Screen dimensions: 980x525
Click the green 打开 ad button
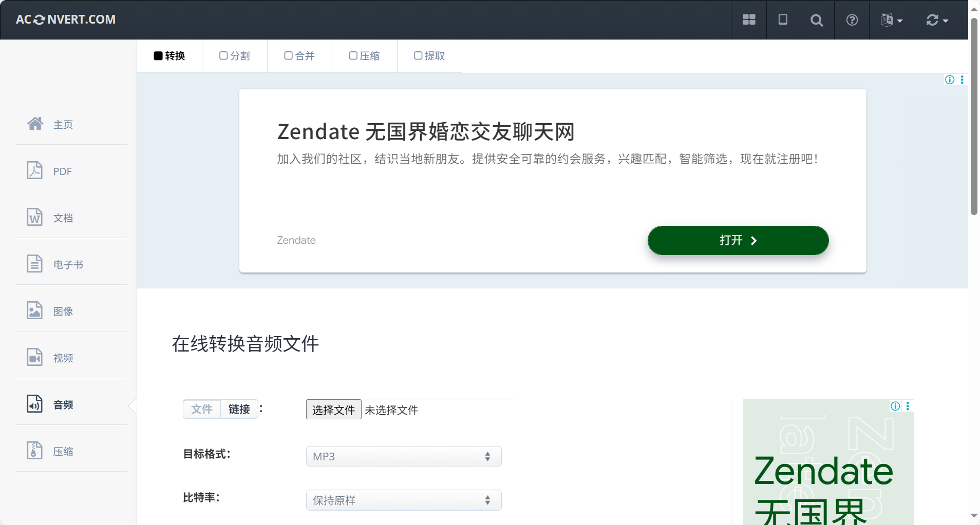point(738,240)
